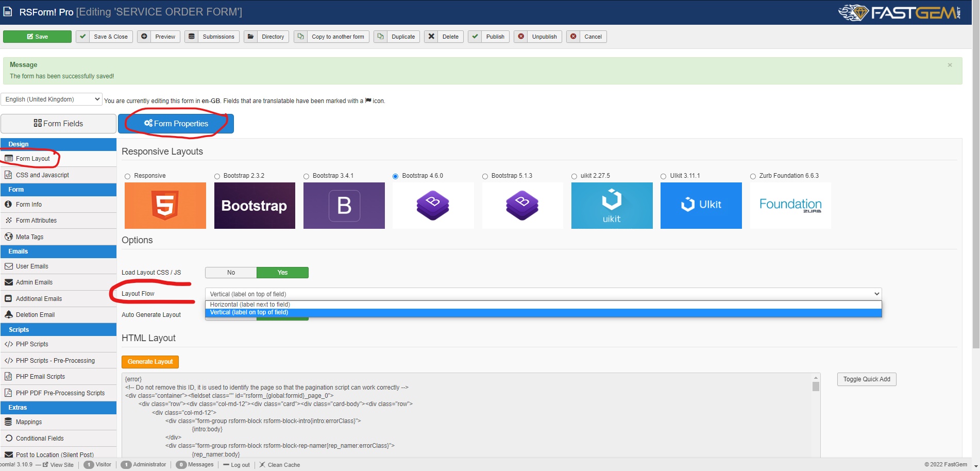980x471 pixels.
Task: Switch to the Form Fields tab
Action: (x=58, y=124)
